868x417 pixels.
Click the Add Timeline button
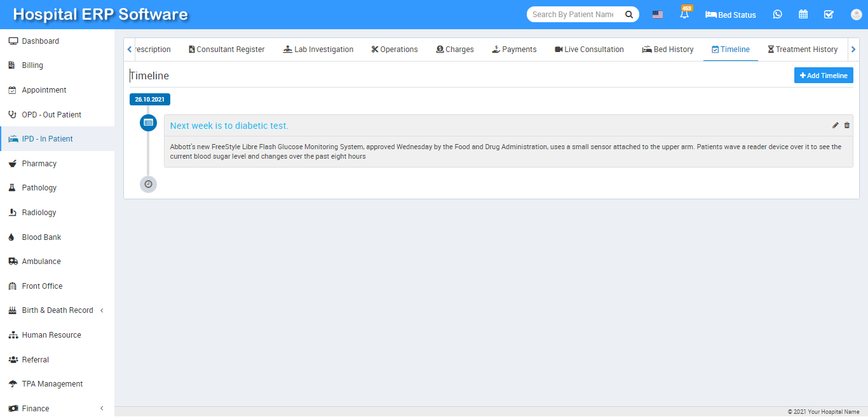click(823, 76)
